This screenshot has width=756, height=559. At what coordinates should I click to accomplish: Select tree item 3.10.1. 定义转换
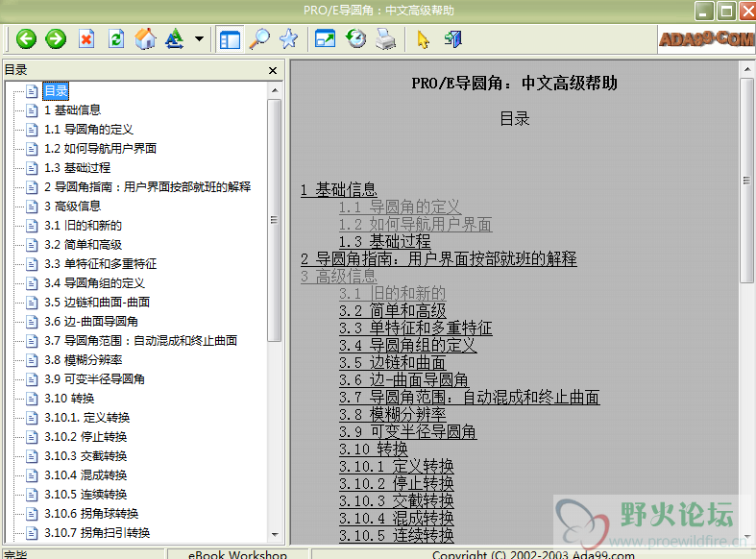pyautogui.click(x=87, y=418)
